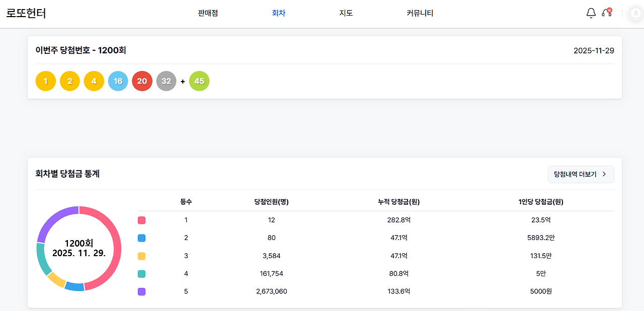The width and height of the screenshot is (644, 311).
Task: Click winning number ball 16
Action: point(118,81)
